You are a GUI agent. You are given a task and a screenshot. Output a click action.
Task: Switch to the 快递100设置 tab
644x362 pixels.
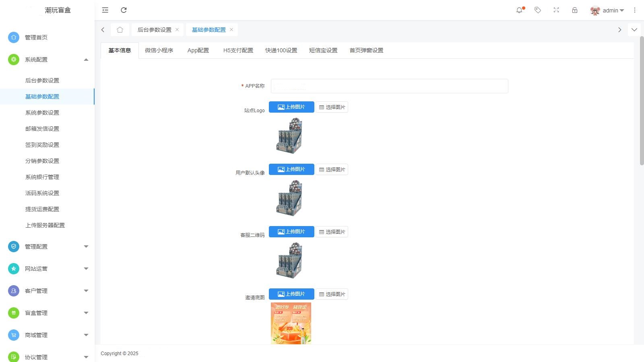281,50
